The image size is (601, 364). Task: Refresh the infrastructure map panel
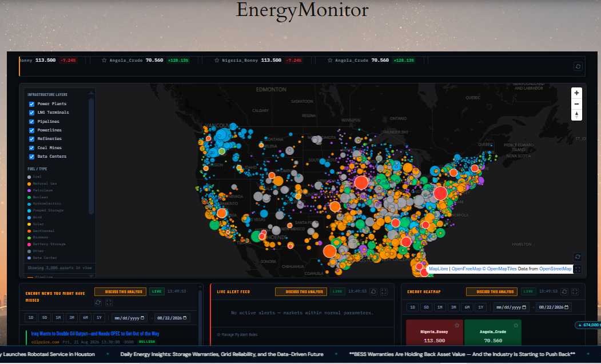point(578,257)
